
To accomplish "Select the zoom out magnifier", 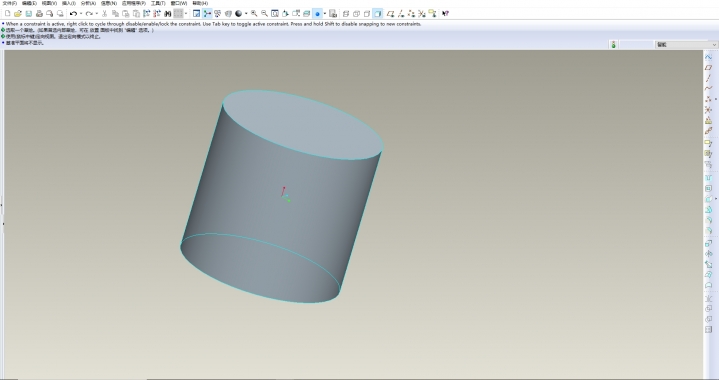I will 264,14.
